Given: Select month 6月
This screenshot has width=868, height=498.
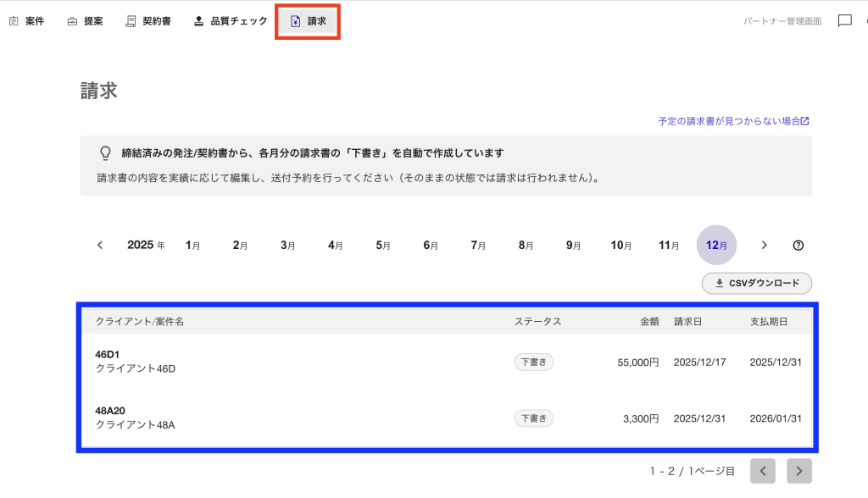Looking at the screenshot, I should [x=431, y=246].
